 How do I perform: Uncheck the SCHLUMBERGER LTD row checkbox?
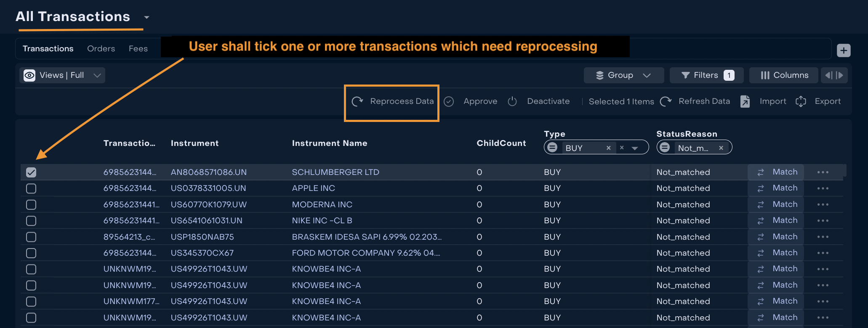tap(31, 172)
